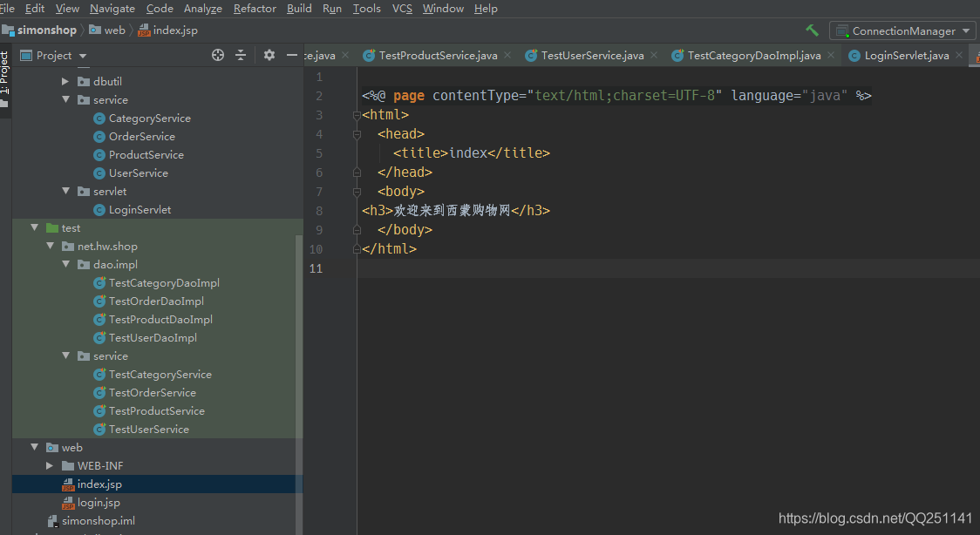The image size is (980, 535).
Task: Select TestUserDaoImpl in project tree
Action: pyautogui.click(x=153, y=338)
